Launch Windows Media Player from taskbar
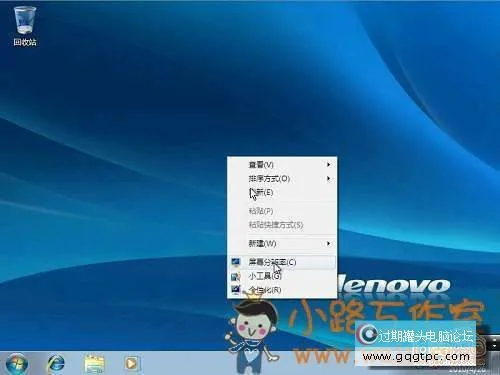Viewport: 500px width, 375px height. coord(132,364)
